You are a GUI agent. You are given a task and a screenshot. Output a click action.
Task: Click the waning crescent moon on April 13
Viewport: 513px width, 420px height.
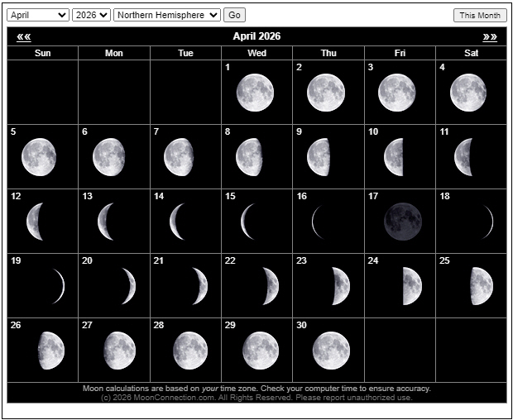pyautogui.click(x=106, y=222)
